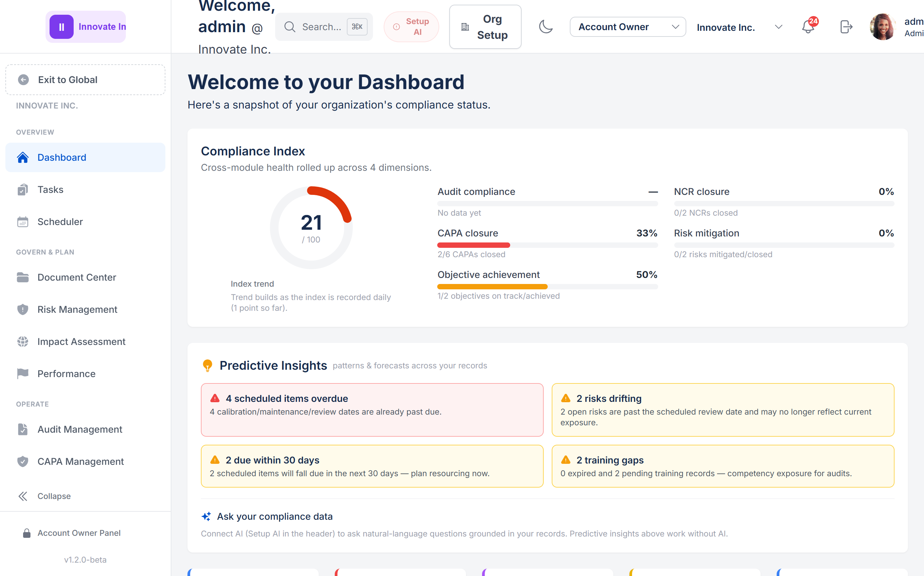Open Impact Assessment page

tap(85, 342)
